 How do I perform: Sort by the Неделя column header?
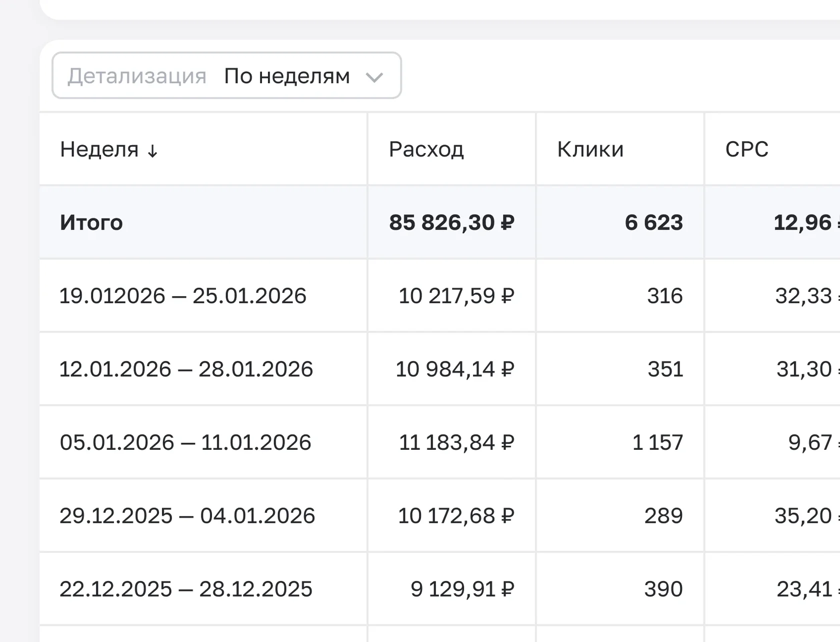(x=99, y=149)
